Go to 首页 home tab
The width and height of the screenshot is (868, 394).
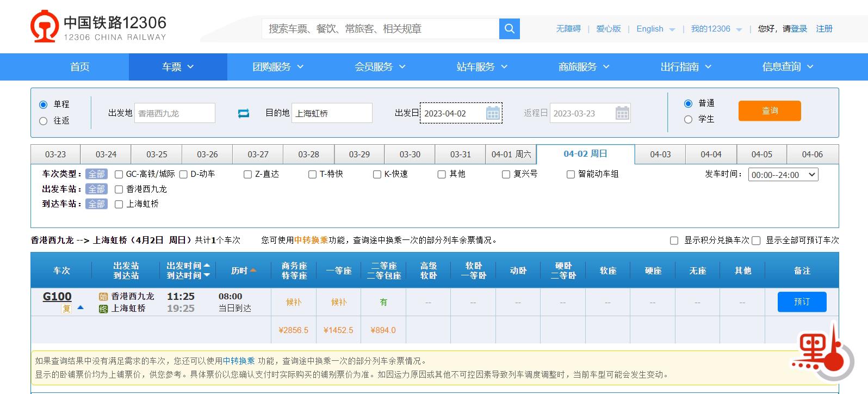(79, 67)
